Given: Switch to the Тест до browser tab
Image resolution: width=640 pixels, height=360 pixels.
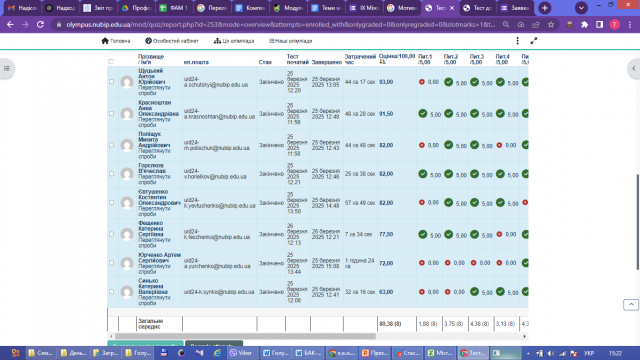Looking at the screenshot, I should (478, 8).
